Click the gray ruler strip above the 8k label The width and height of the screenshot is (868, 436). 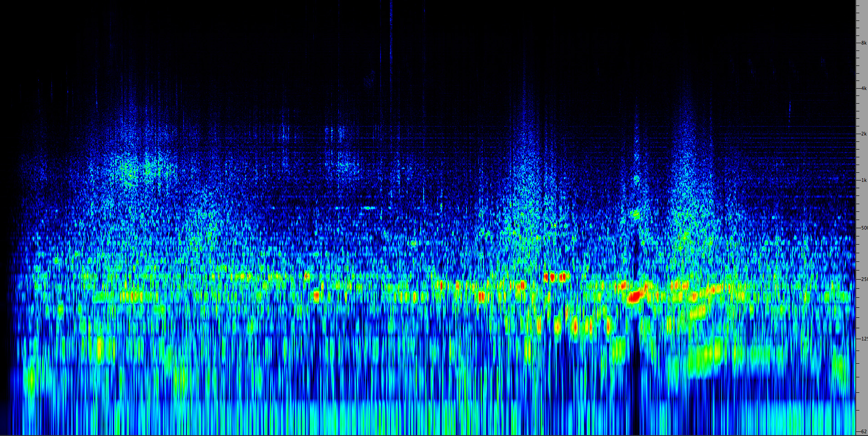[862, 18]
